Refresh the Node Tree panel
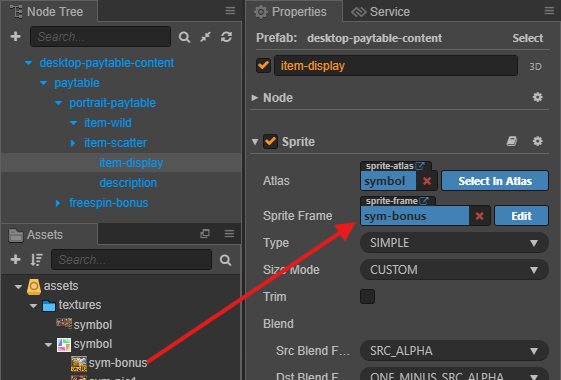Screen dimensions: 561x380 coord(226,36)
